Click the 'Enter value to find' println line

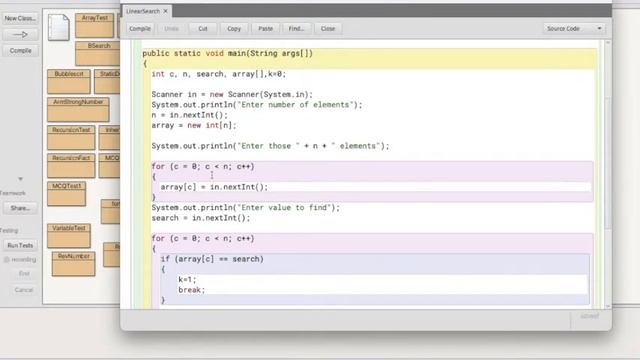point(245,208)
